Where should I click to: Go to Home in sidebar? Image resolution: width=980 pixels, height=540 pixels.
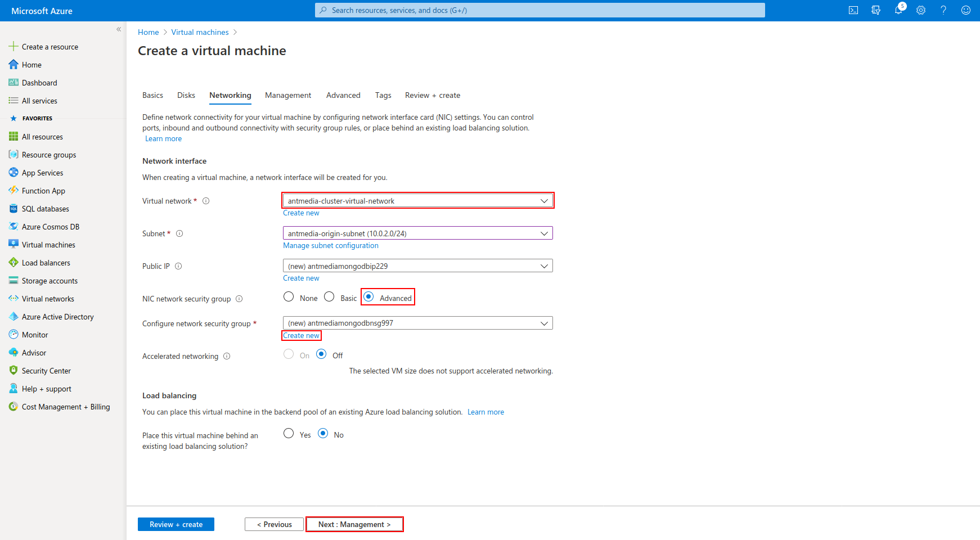point(32,65)
